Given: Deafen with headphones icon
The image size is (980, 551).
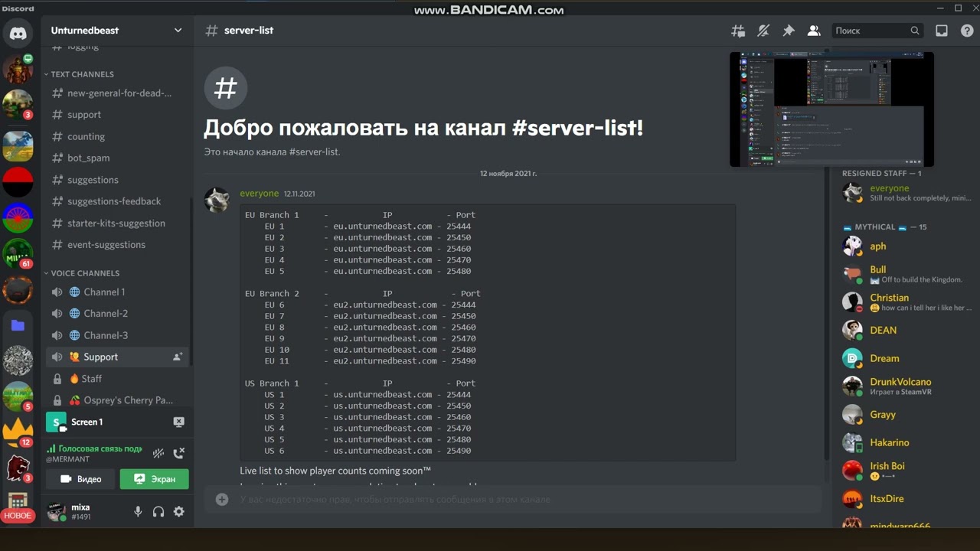Looking at the screenshot, I should click(158, 512).
